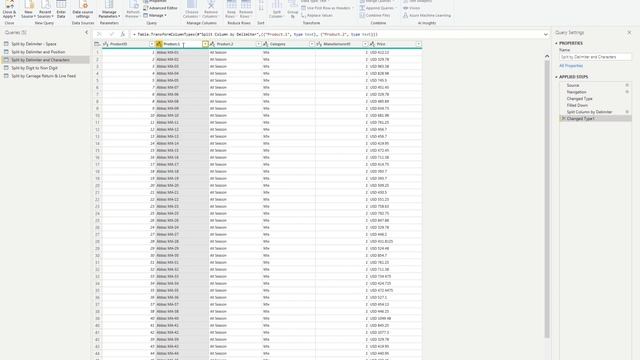Image resolution: width=640 pixels, height=360 pixels.
Task: Open the table menu icon in grid corner
Action: (97, 44)
